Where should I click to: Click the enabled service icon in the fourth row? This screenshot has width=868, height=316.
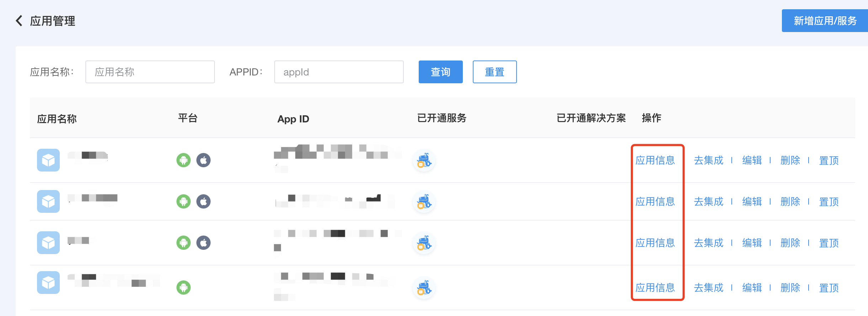coord(424,288)
